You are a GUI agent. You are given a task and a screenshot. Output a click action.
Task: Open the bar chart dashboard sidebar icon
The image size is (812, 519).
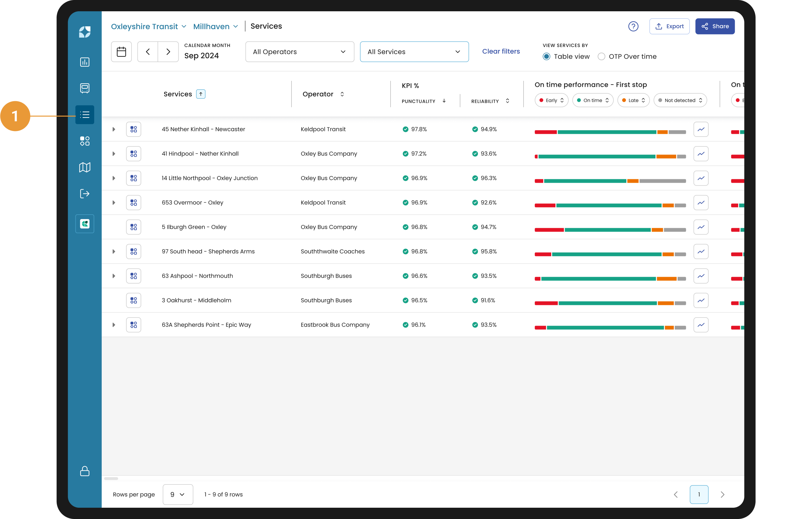tap(85, 62)
